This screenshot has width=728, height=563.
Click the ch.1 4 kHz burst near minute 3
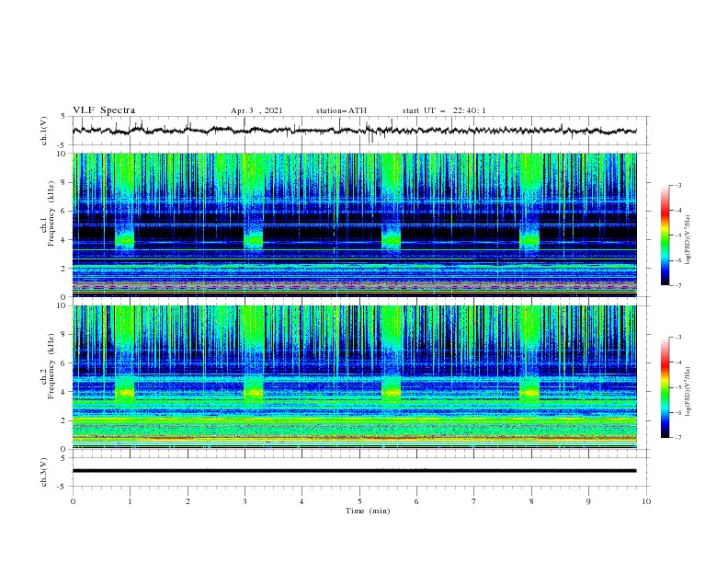(x=253, y=240)
